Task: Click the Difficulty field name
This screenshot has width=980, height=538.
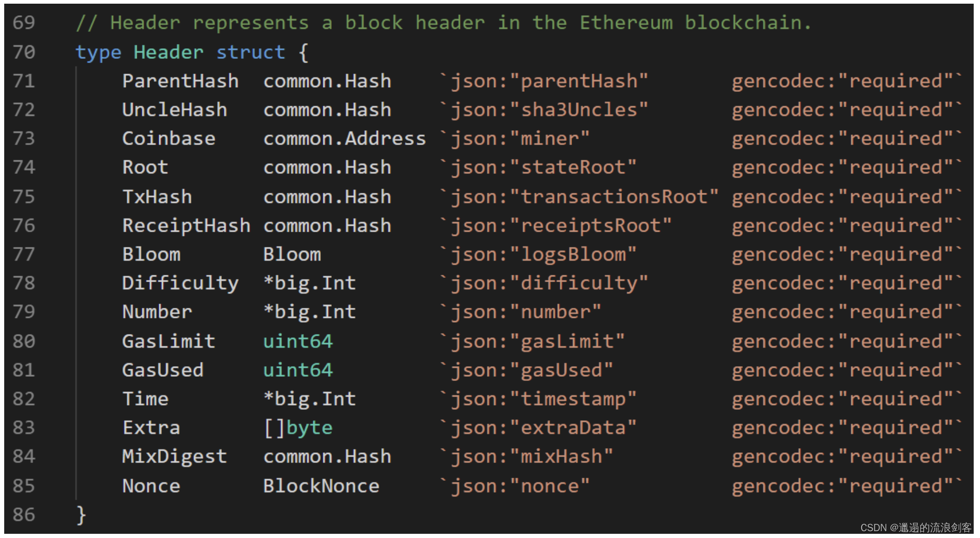Action: tap(180, 283)
